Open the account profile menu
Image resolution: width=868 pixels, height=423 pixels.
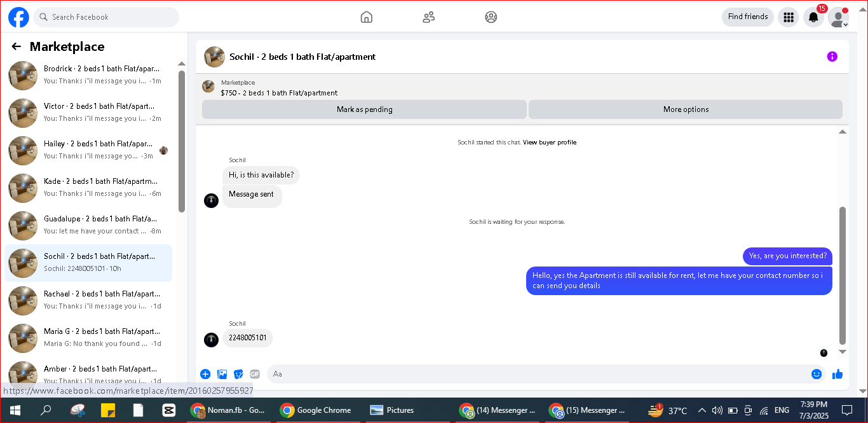[838, 17]
